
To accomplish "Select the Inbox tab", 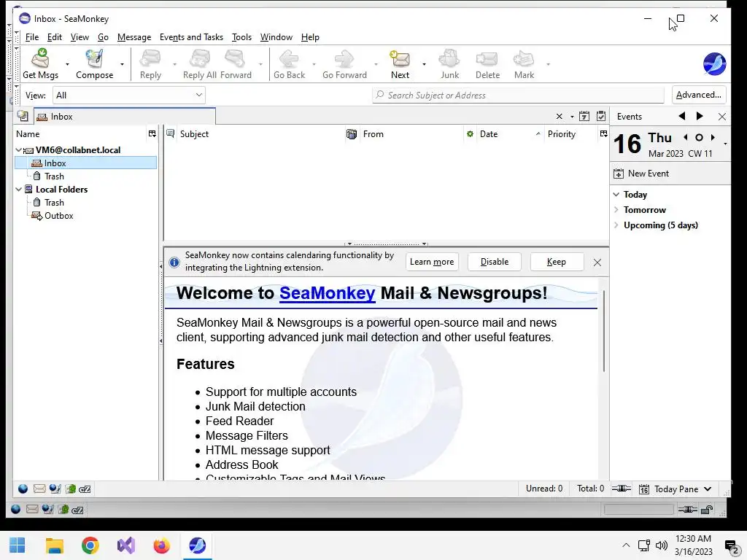I will [125, 117].
